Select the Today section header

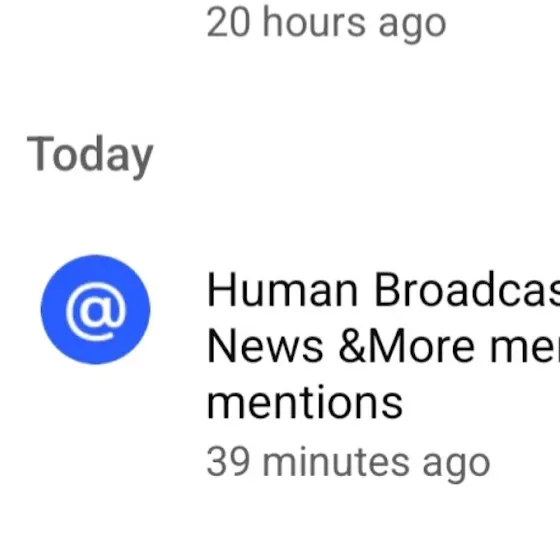coord(90,156)
